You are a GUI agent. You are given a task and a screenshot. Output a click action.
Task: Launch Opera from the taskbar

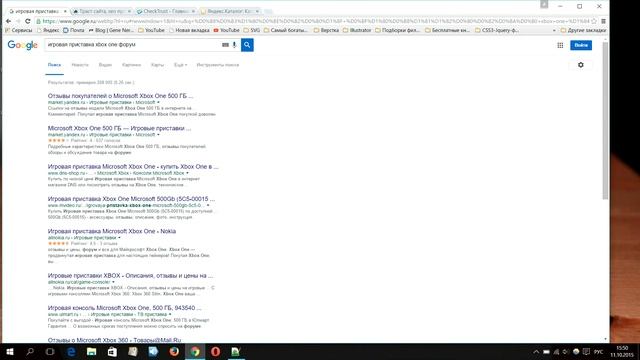[x=216, y=351]
